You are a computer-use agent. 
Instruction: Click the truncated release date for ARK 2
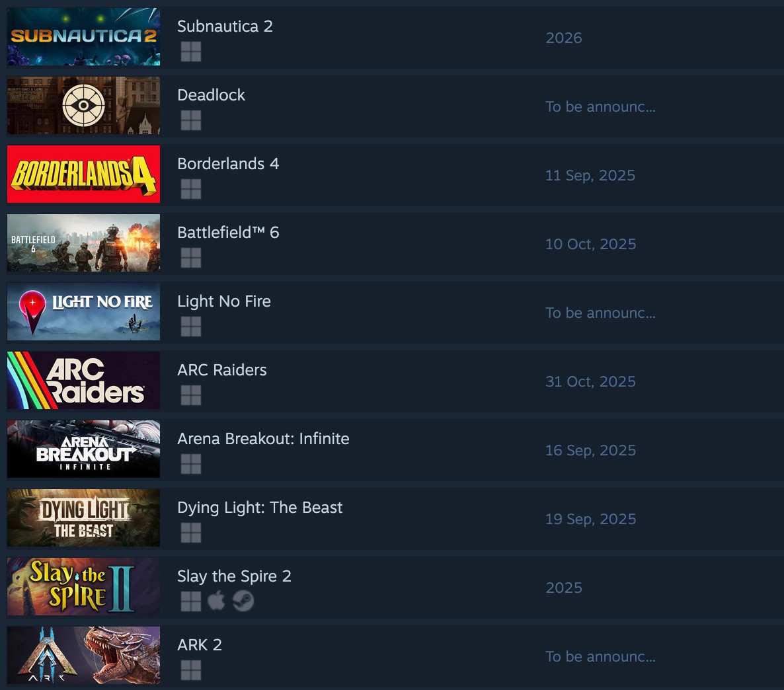pyautogui.click(x=600, y=656)
